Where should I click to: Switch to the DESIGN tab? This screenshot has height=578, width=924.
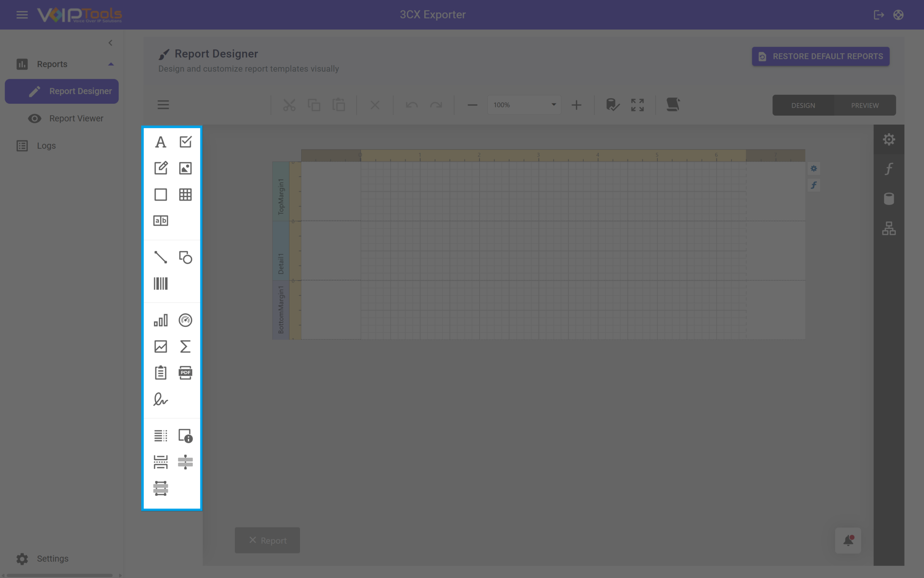point(803,105)
